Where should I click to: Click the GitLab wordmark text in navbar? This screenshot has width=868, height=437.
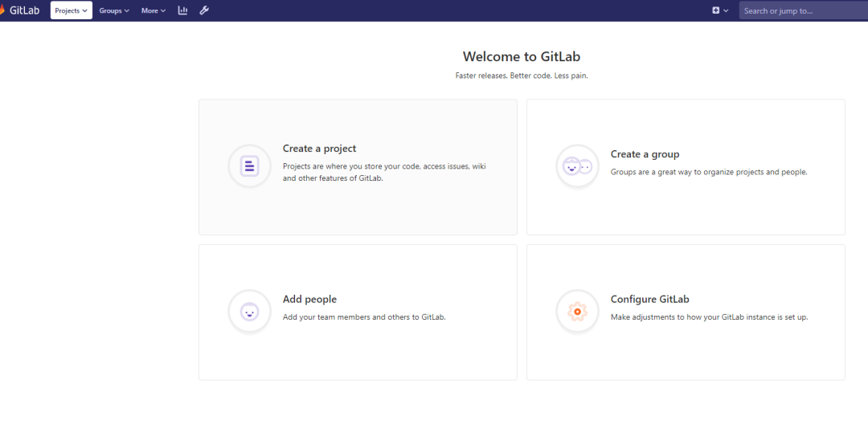(x=24, y=10)
